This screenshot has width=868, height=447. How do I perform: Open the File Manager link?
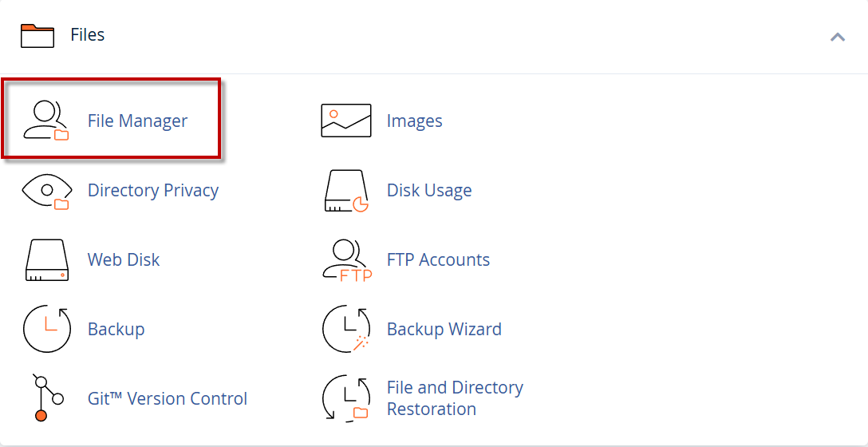tap(137, 121)
